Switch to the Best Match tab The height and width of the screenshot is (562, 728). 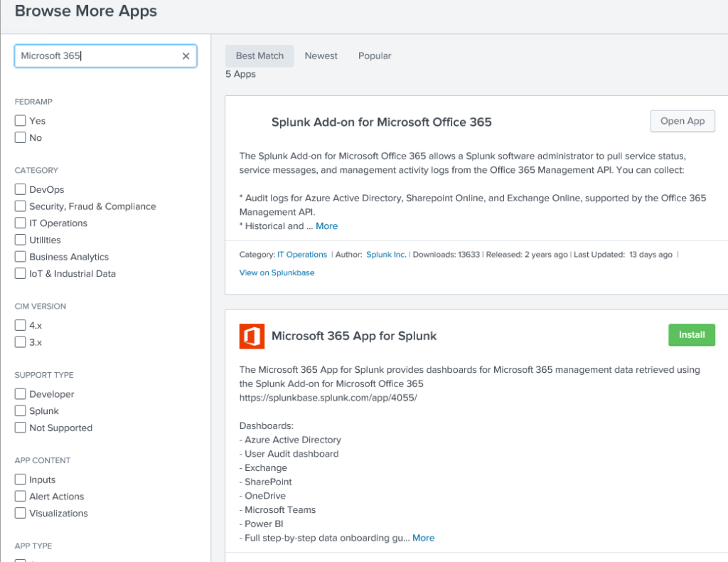(x=259, y=55)
